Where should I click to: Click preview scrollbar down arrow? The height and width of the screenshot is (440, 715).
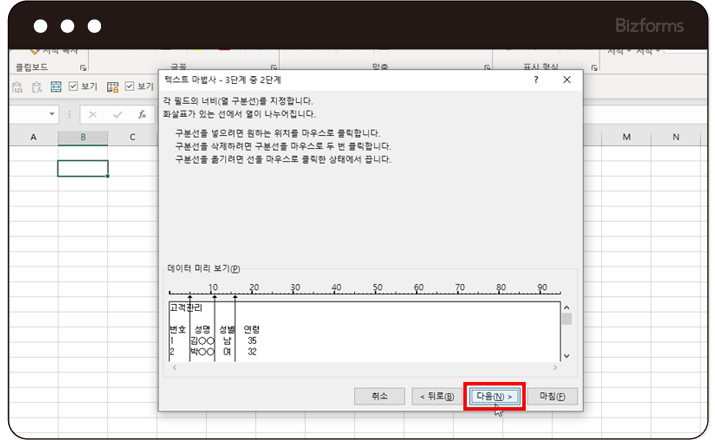[567, 356]
